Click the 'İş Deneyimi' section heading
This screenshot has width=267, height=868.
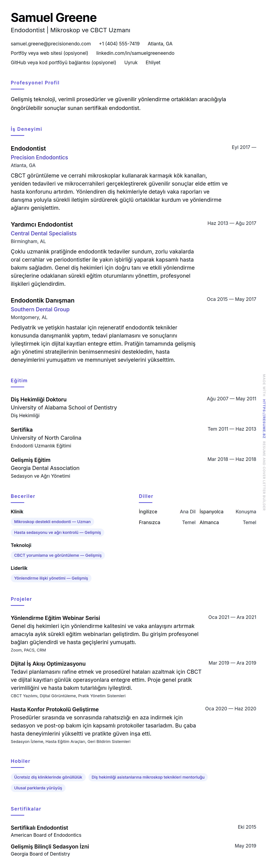(26, 129)
